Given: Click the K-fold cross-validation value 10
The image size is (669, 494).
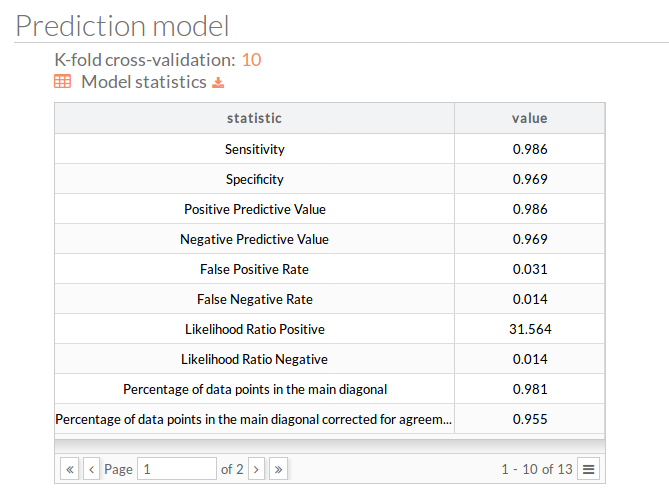Looking at the screenshot, I should [x=251, y=60].
